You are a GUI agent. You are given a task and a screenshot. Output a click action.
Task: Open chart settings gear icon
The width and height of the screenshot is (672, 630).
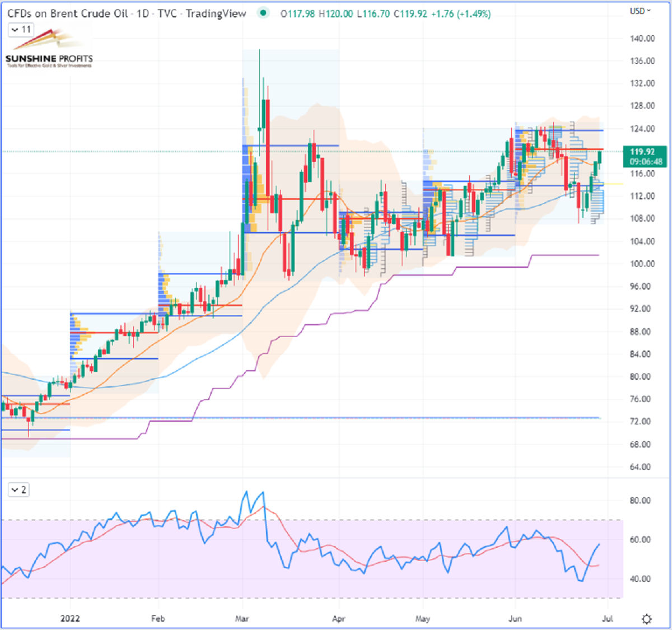pyautogui.click(x=646, y=619)
